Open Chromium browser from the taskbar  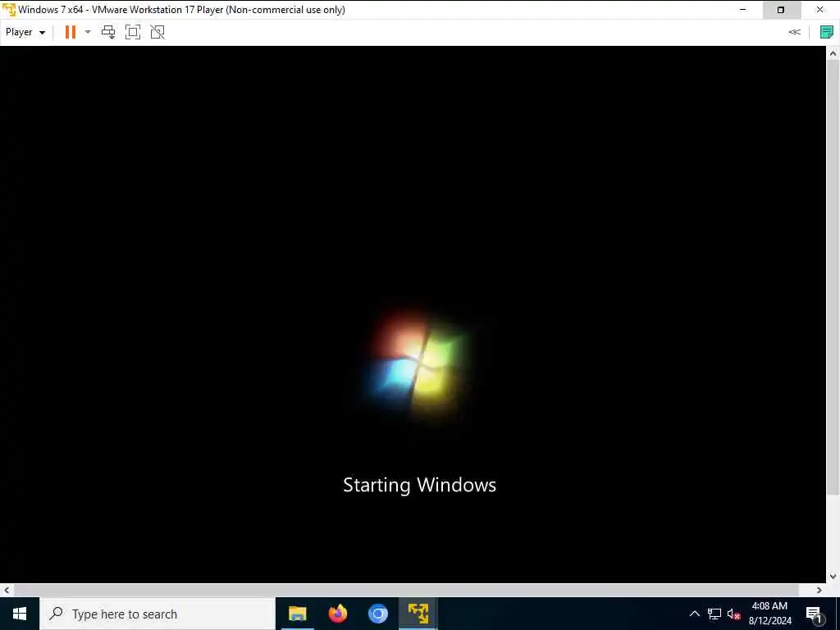click(378, 614)
